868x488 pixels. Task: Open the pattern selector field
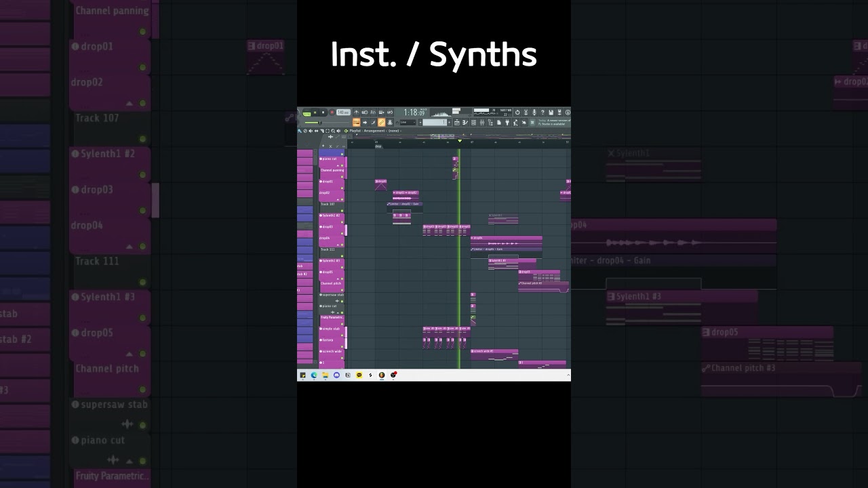(x=435, y=122)
